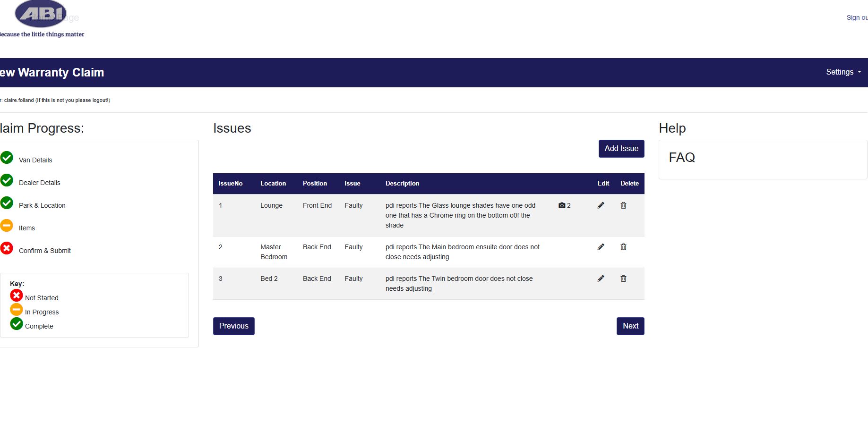
Task: Click the red Not Started key icon
Action: click(x=17, y=295)
